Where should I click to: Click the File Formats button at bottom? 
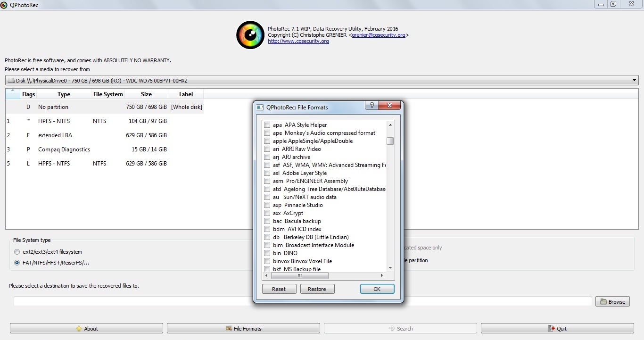(x=243, y=329)
